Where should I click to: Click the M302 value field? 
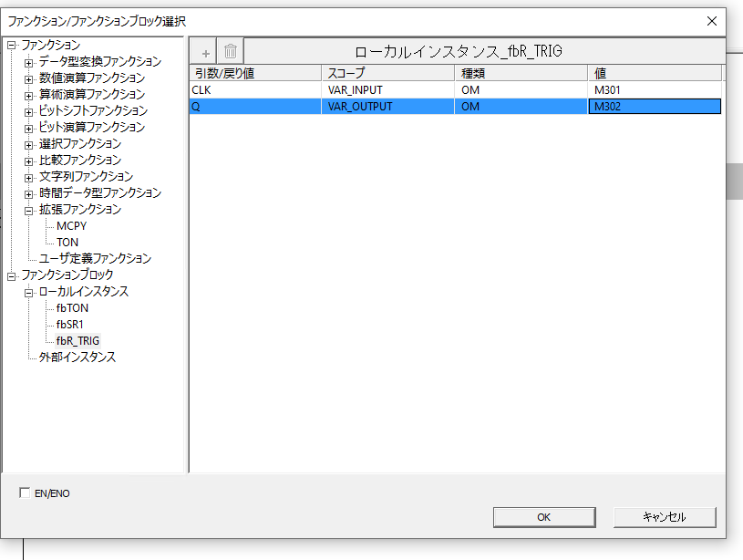tap(654, 107)
